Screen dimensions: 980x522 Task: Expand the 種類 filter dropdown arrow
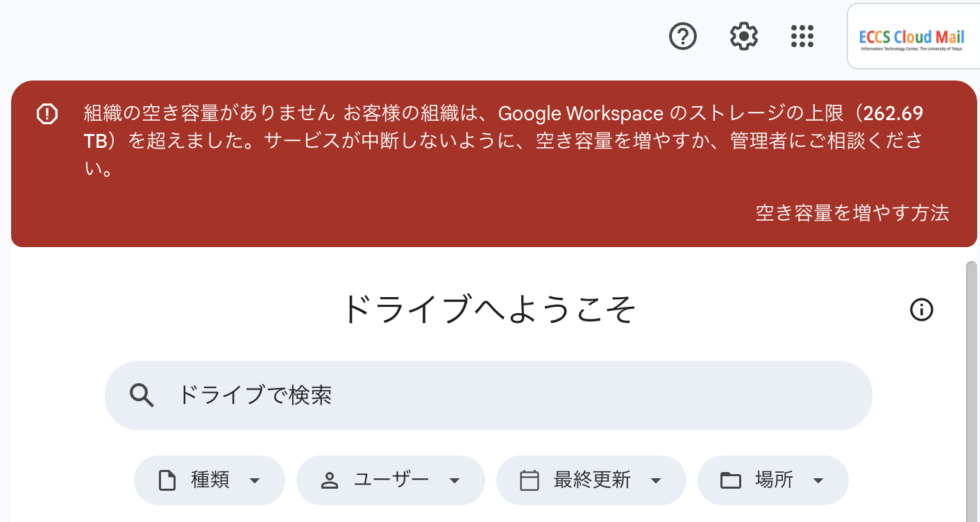pos(255,481)
